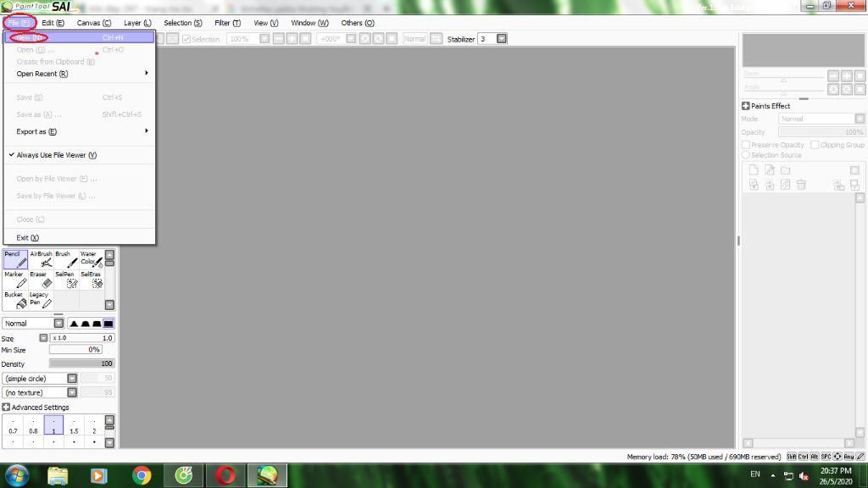Click the Min Size slider bar
The image size is (868, 488).
click(75, 350)
